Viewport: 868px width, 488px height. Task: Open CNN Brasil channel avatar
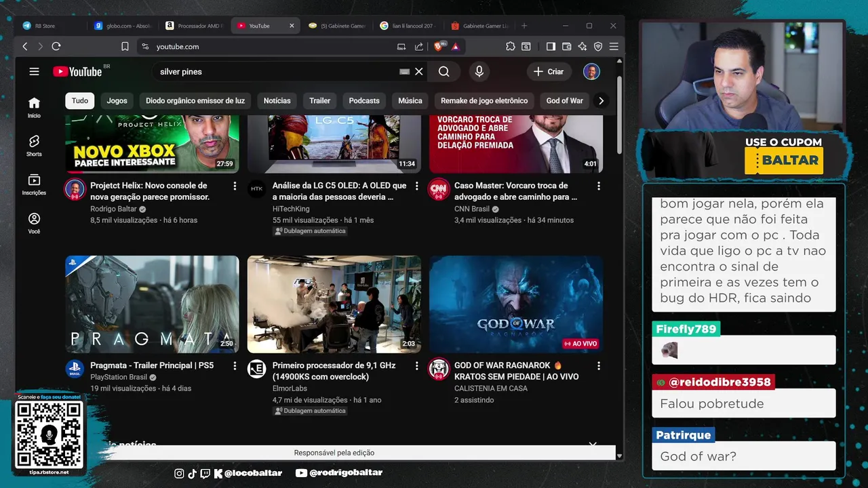click(x=439, y=190)
